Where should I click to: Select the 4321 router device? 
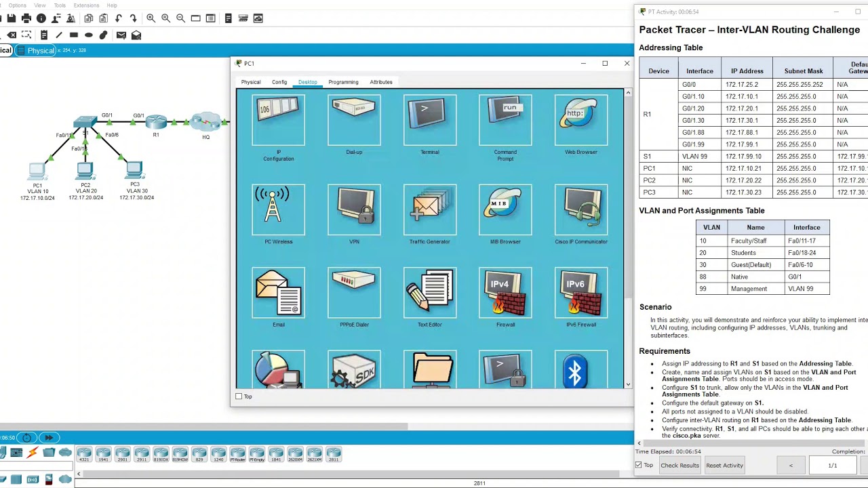84,454
